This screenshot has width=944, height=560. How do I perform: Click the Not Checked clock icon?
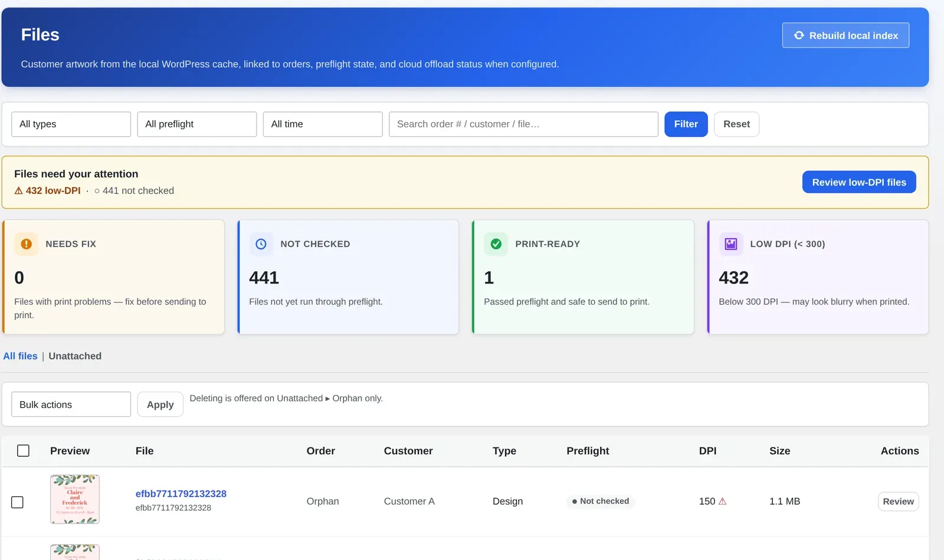(261, 244)
